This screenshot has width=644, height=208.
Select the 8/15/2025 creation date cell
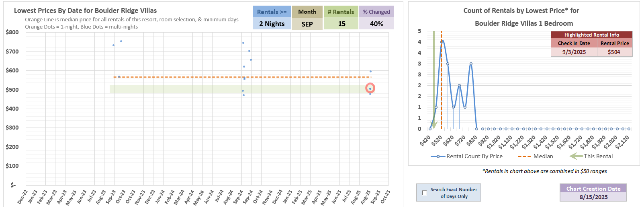(593, 197)
